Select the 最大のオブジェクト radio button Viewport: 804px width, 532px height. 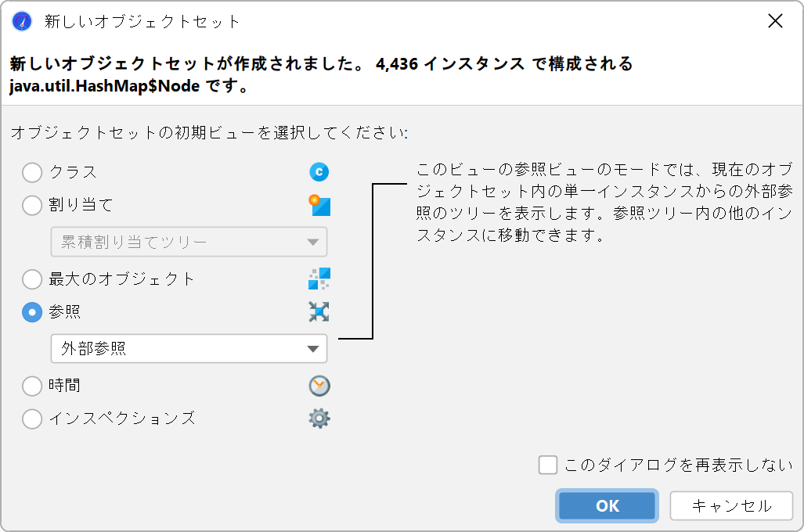pos(32,279)
